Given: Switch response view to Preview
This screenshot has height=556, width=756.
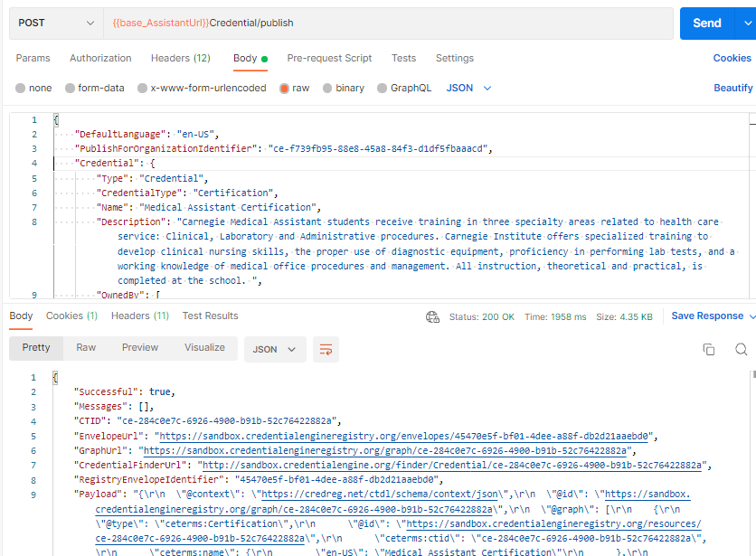Looking at the screenshot, I should [x=140, y=347].
